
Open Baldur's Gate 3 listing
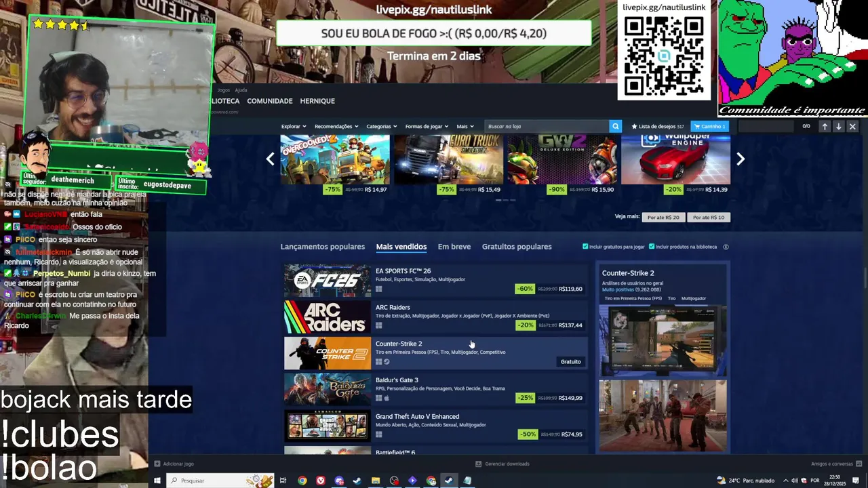(x=435, y=389)
